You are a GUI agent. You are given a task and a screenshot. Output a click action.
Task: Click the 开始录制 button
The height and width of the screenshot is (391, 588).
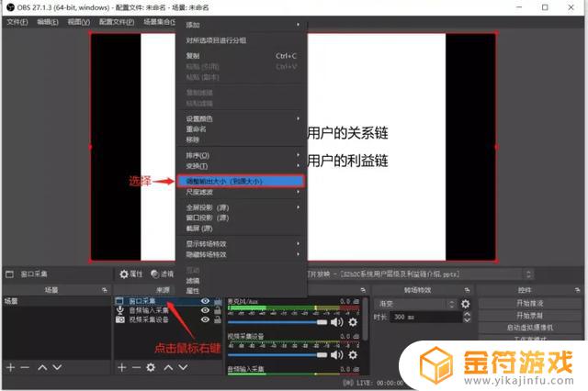tap(530, 316)
